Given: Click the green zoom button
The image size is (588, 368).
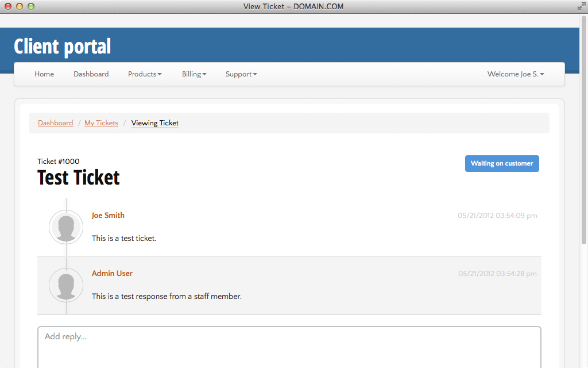Looking at the screenshot, I should (x=31, y=6).
